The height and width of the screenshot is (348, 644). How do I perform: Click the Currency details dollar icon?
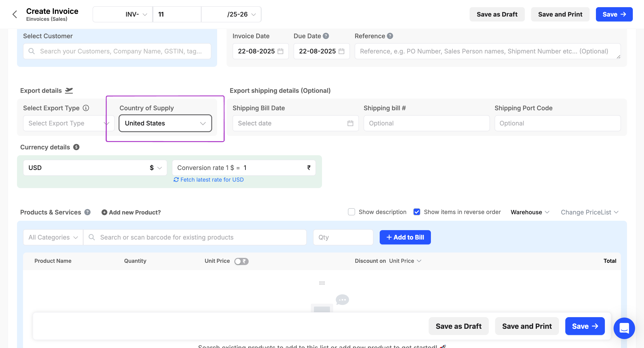click(76, 147)
